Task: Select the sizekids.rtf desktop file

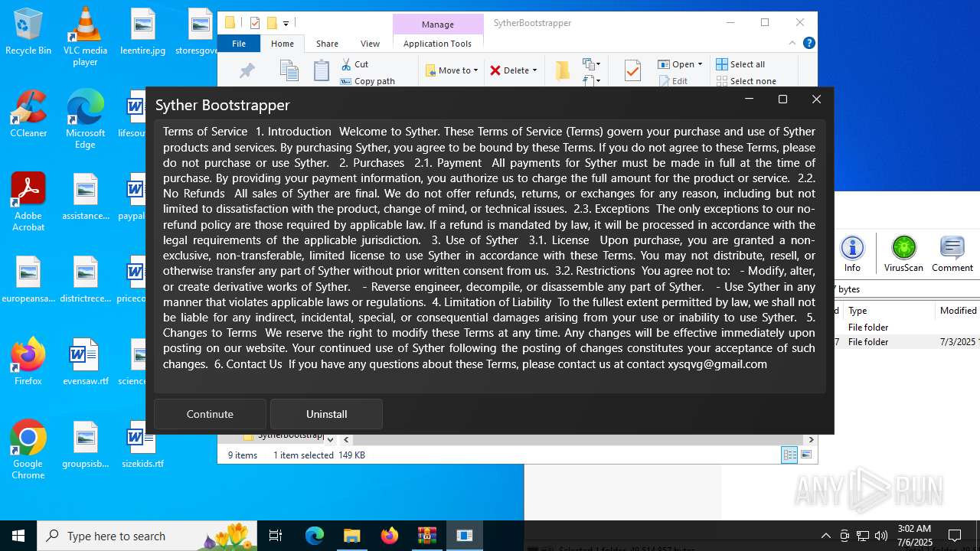Action: click(142, 444)
